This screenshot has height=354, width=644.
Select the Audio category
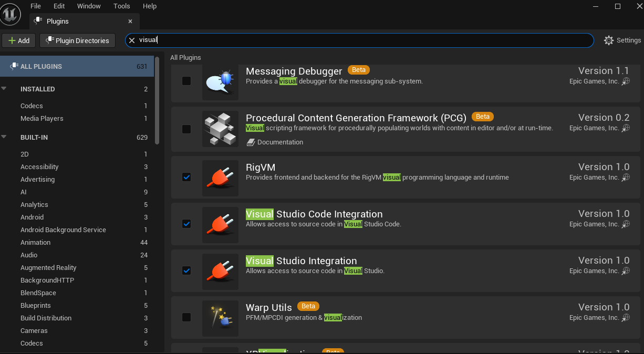tap(77, 255)
